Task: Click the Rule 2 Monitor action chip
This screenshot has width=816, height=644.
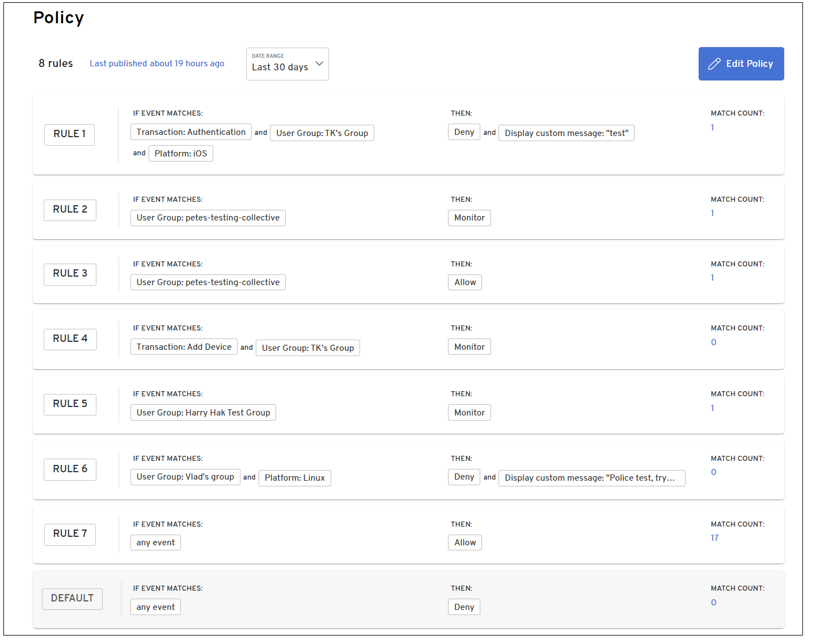Action: [469, 218]
